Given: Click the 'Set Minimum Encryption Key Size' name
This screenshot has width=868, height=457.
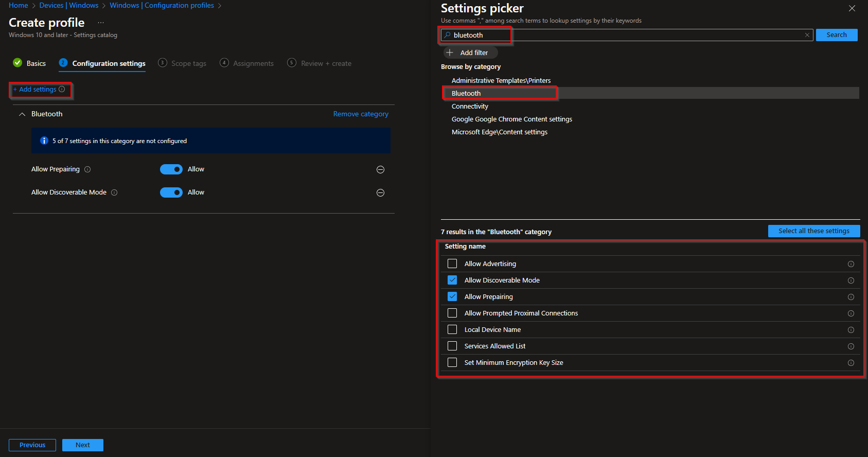Looking at the screenshot, I should (x=513, y=362).
